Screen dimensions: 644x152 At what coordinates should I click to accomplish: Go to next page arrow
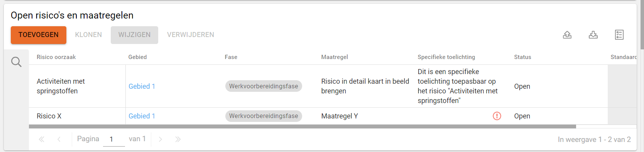pos(160,139)
